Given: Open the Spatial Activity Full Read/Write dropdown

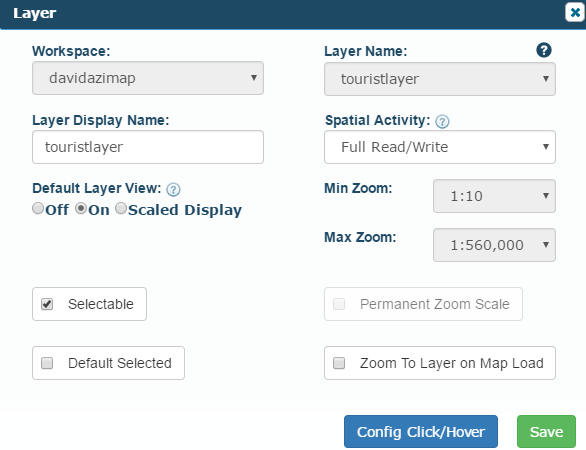Looking at the screenshot, I should click(440, 147).
